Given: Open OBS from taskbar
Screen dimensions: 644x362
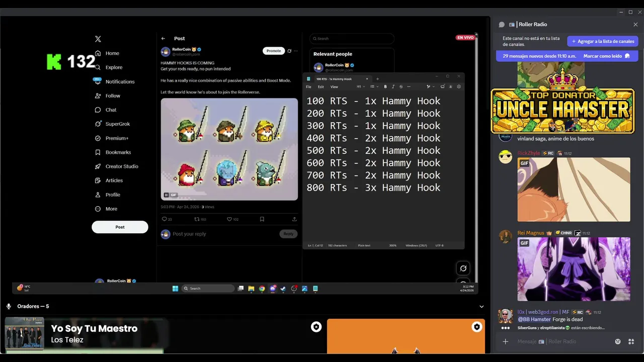Looking at the screenshot, I should (x=294, y=289).
